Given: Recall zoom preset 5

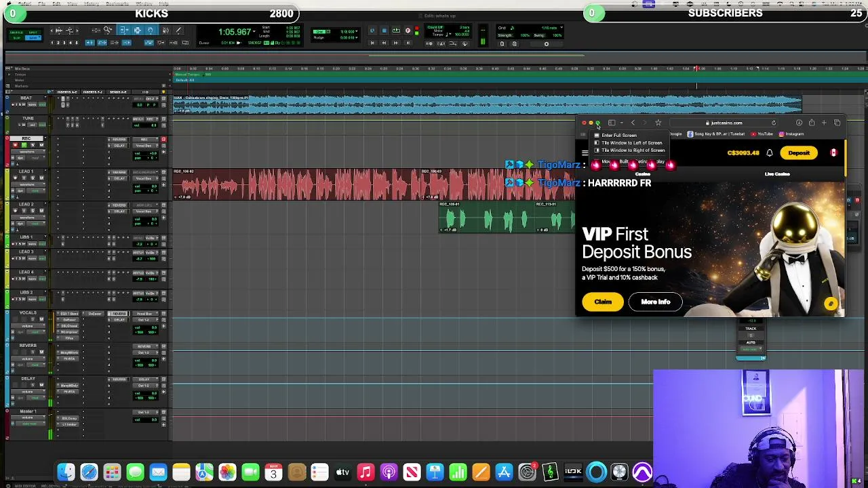Looking at the screenshot, I should coord(77,43).
